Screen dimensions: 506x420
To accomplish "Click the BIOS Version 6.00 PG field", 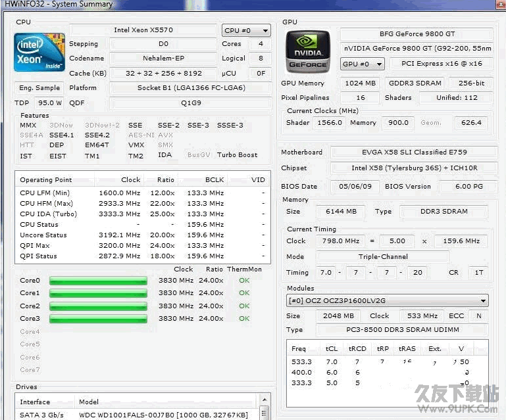I will [x=468, y=186].
